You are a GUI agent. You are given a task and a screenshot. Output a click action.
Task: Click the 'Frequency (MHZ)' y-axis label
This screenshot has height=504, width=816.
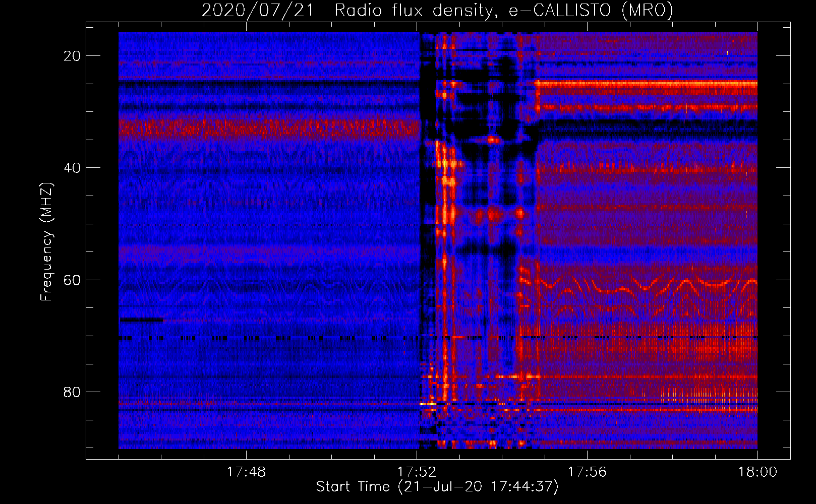[x=46, y=242]
